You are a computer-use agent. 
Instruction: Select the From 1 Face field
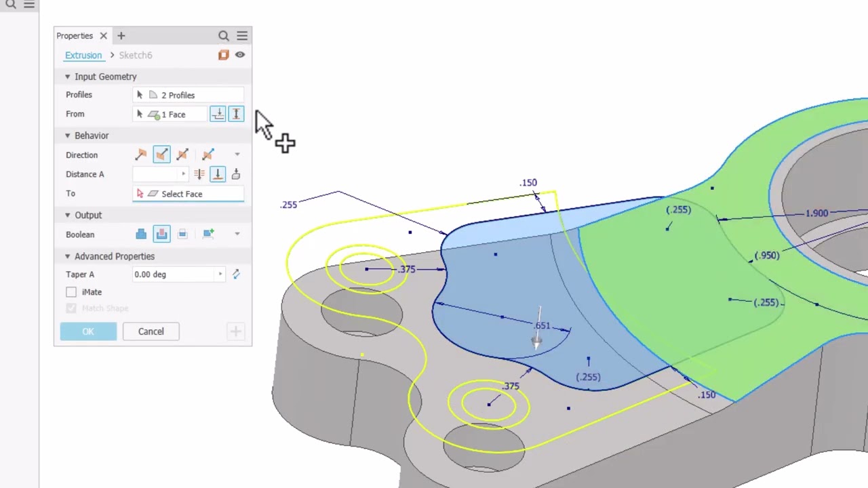[x=170, y=115]
